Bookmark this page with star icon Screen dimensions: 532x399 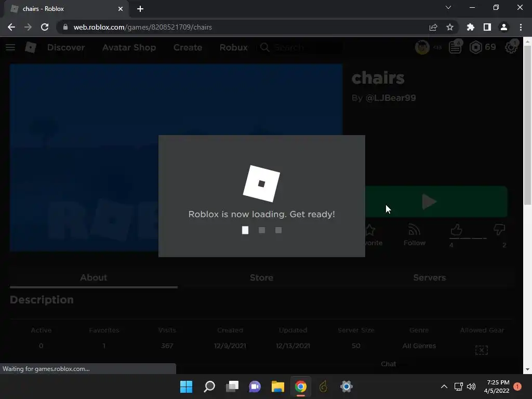tap(450, 27)
